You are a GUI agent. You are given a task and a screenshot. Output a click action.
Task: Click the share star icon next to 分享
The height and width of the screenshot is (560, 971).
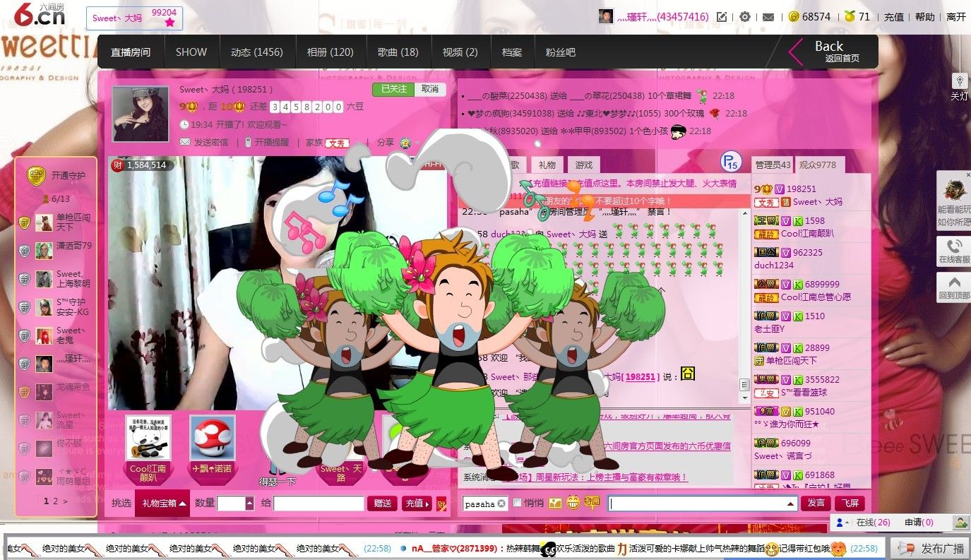point(405,143)
